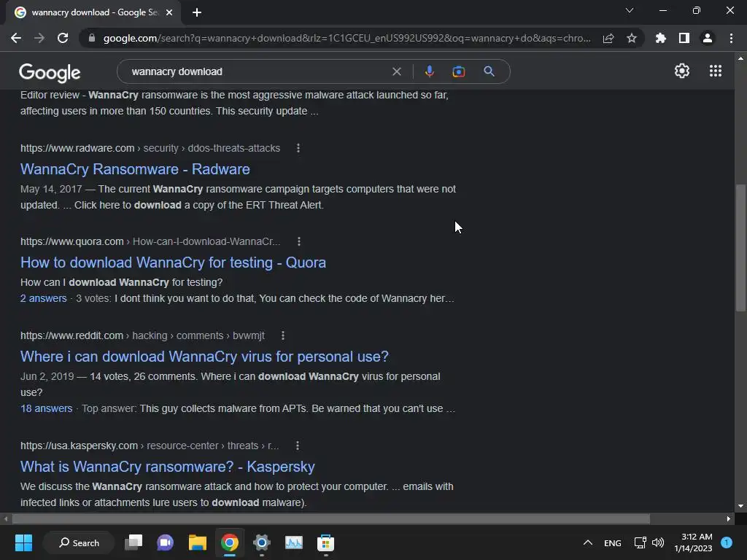Viewport: 747px width, 560px height.
Task: Open new browser tab
Action: click(197, 12)
